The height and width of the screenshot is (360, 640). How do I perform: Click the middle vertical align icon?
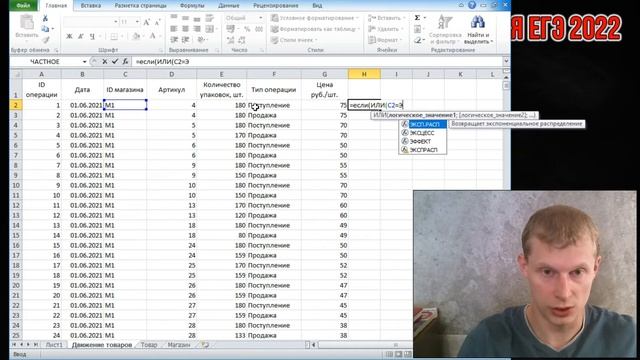[185, 18]
